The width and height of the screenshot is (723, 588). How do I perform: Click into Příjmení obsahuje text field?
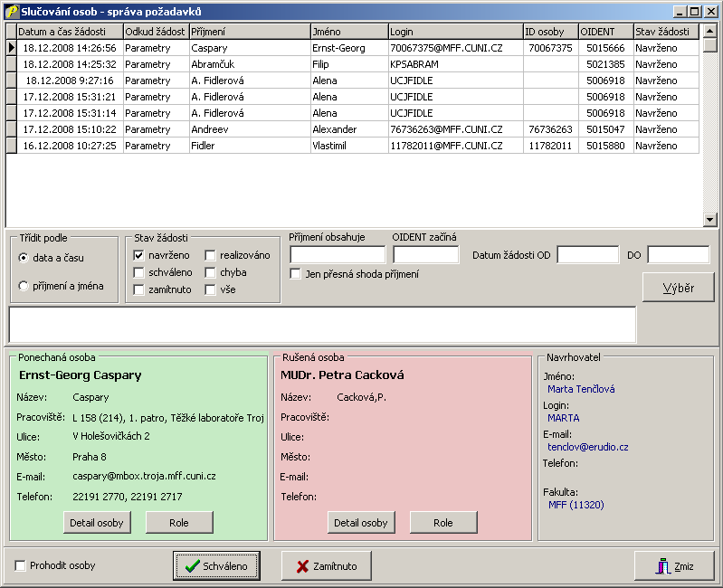[337, 255]
